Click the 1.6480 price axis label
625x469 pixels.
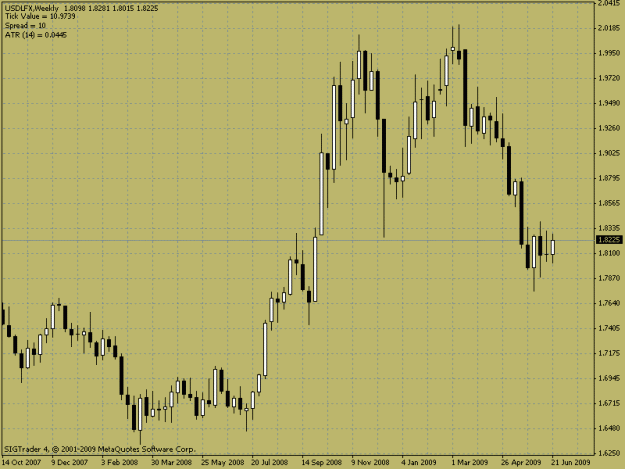(609, 428)
